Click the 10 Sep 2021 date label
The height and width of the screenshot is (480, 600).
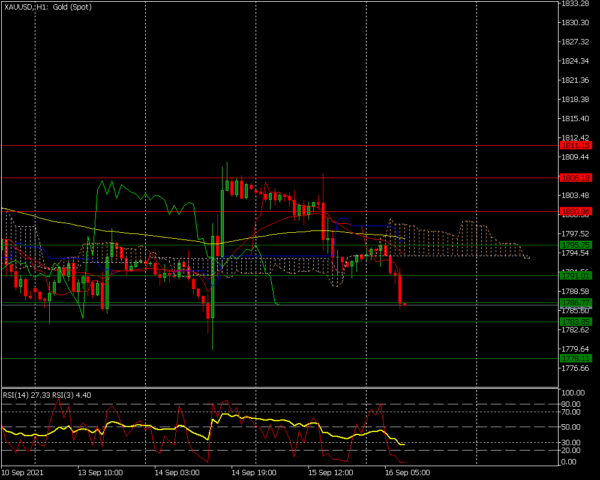pyautogui.click(x=23, y=472)
